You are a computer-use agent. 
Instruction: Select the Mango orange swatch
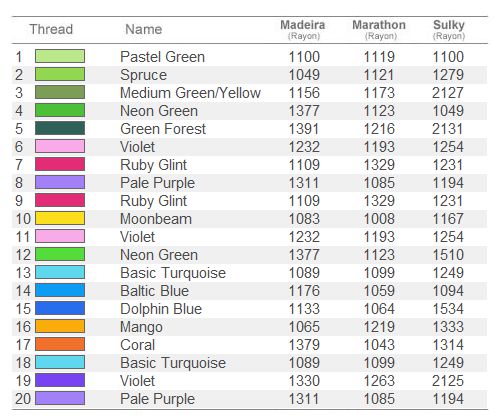tap(60, 326)
